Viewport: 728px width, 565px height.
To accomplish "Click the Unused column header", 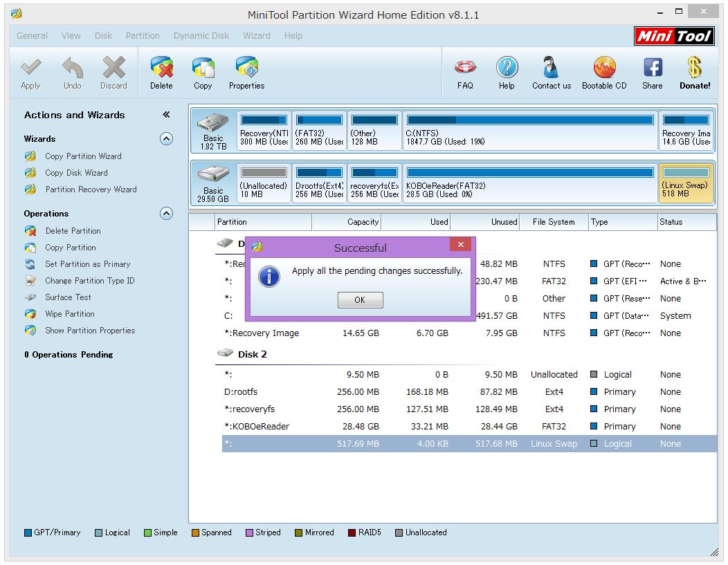I will point(484,222).
